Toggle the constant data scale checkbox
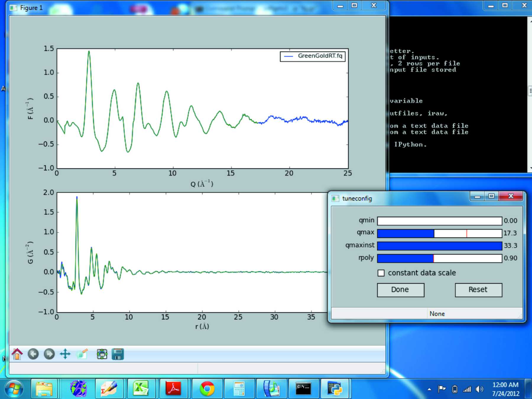This screenshot has height=399, width=532. (381, 273)
